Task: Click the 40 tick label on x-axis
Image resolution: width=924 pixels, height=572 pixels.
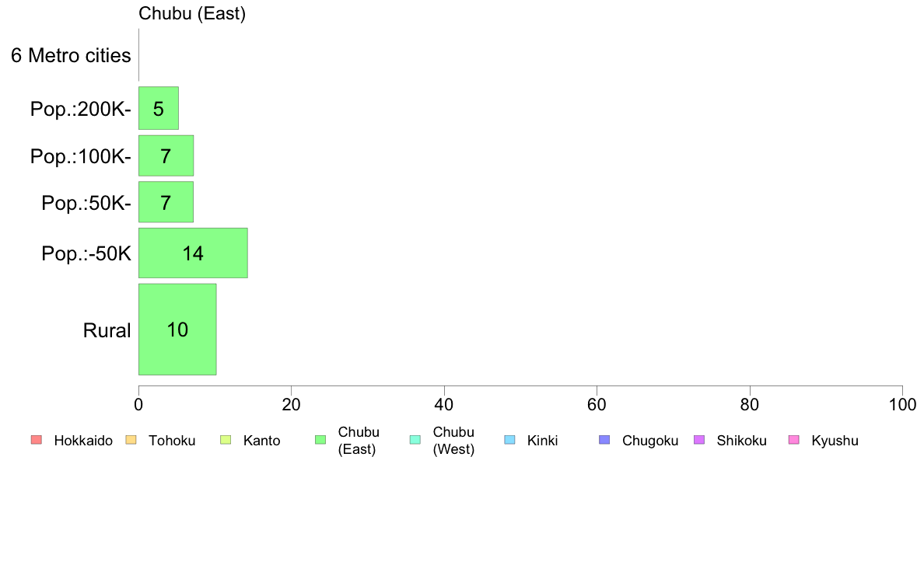Action: coord(444,405)
